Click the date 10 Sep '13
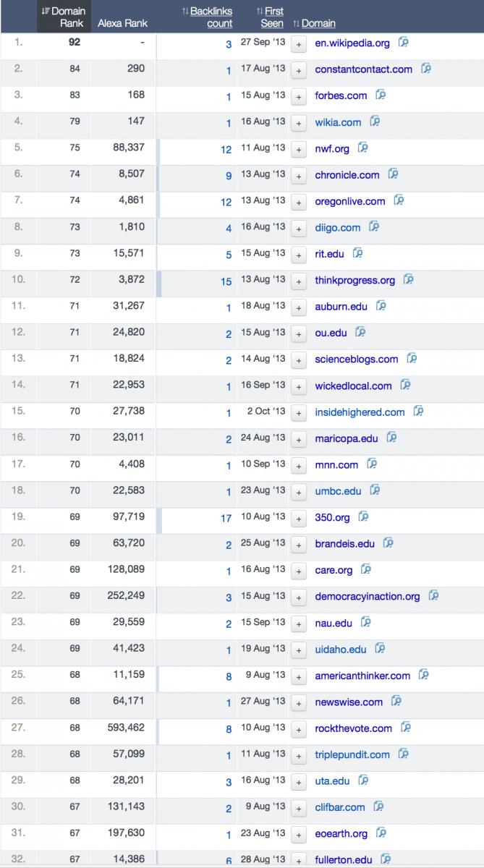The height and width of the screenshot is (868, 484). (264, 464)
